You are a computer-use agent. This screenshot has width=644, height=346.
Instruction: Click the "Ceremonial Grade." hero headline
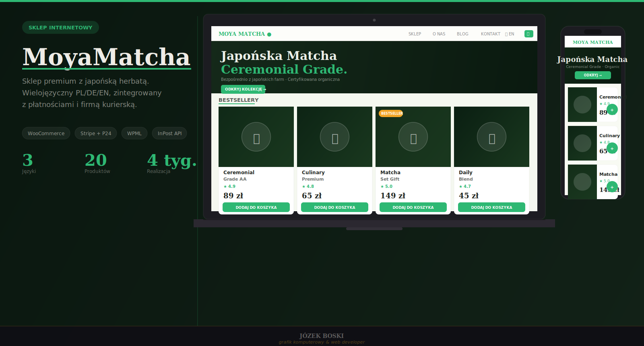pos(284,69)
